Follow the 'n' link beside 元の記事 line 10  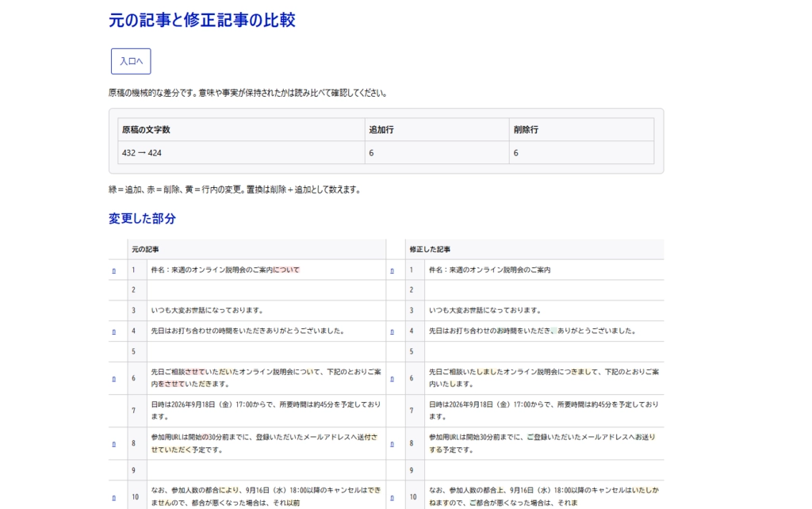114,498
